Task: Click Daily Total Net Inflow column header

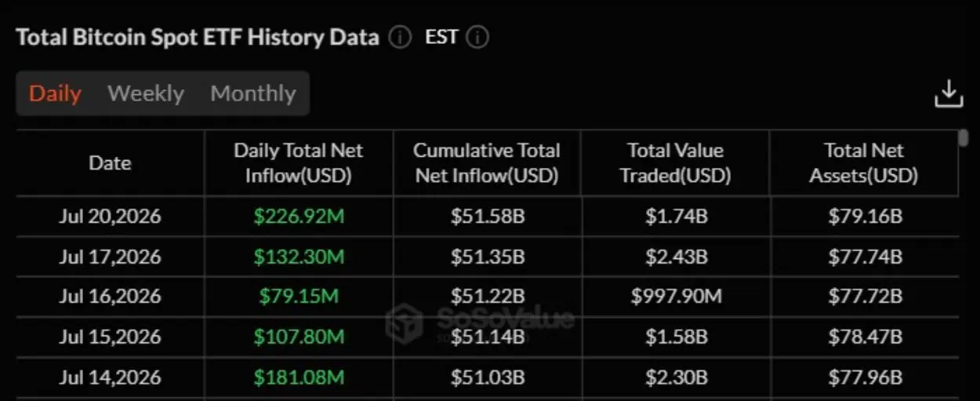Action: (x=299, y=162)
